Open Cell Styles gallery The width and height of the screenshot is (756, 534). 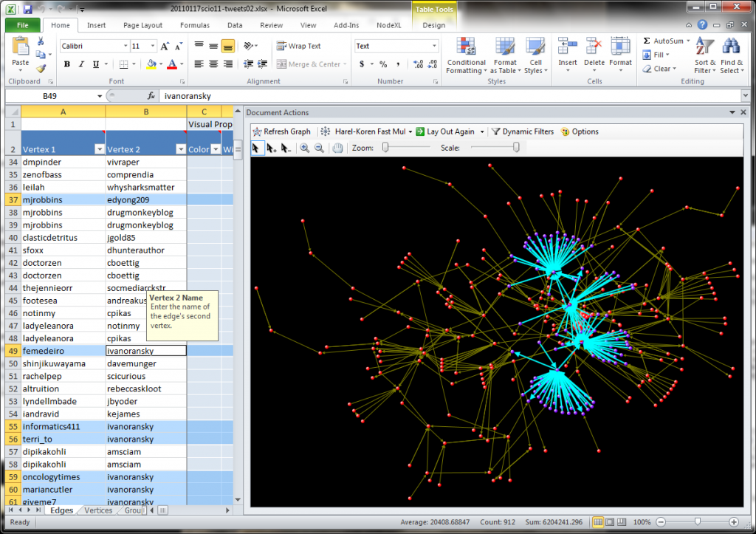[x=536, y=55]
